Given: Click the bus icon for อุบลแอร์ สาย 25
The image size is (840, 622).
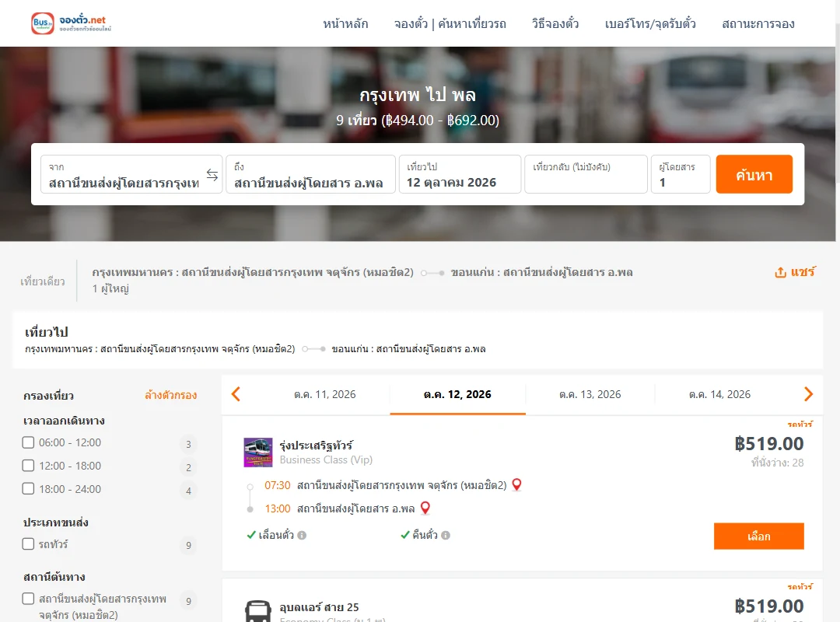Looking at the screenshot, I should 257,611.
